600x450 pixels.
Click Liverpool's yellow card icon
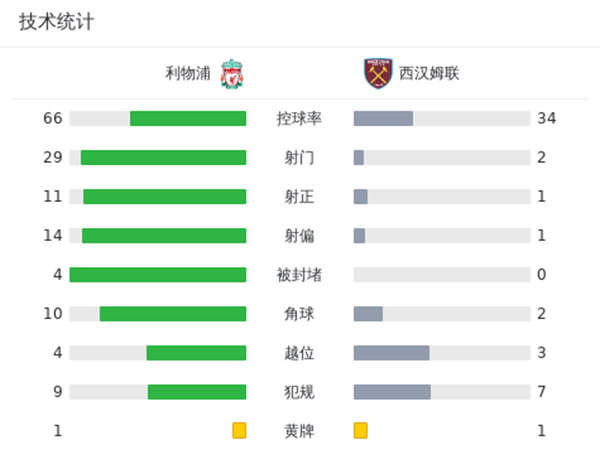[x=239, y=430]
